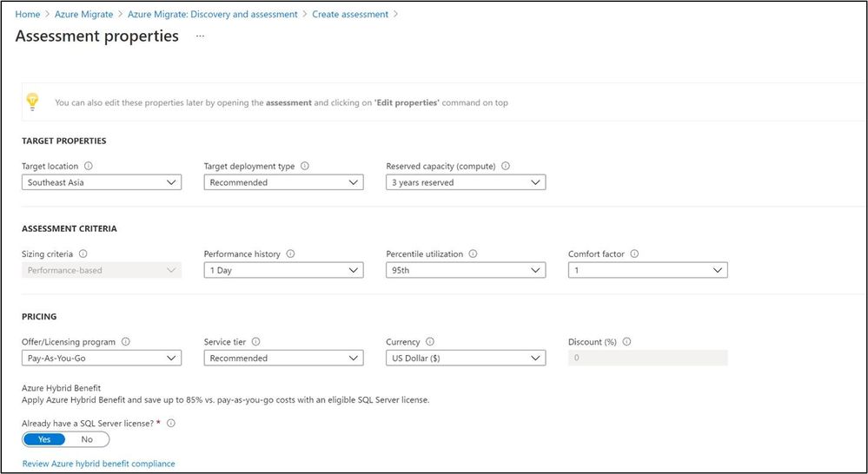Select Yes for SQL Server license
This screenshot has width=868, height=474.
point(44,439)
